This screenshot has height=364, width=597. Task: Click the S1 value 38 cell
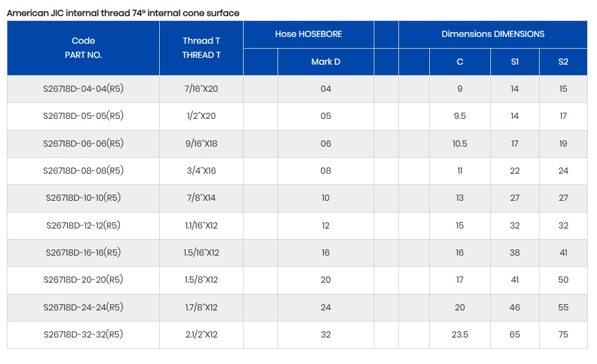click(515, 253)
